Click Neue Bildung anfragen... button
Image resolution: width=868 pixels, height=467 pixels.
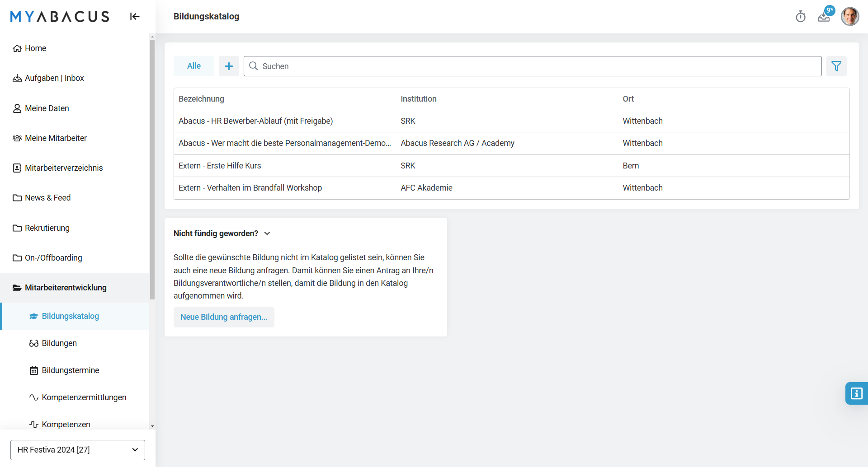click(224, 317)
